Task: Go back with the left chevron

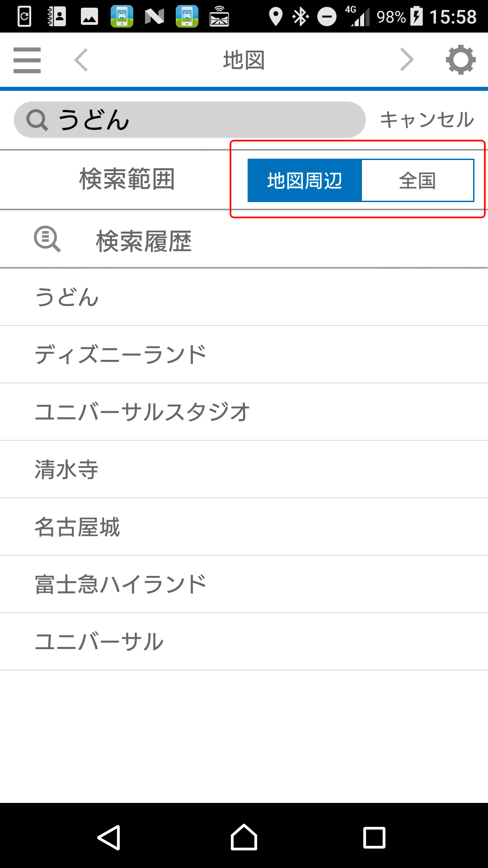Action: [x=81, y=60]
